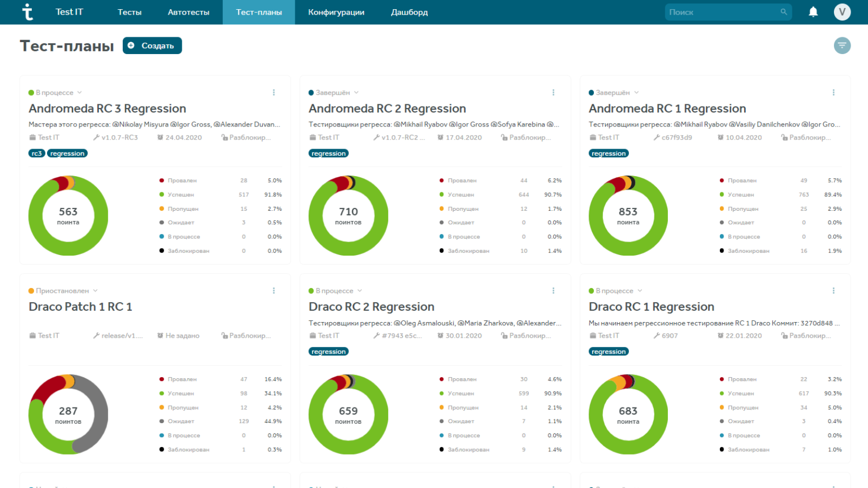This screenshot has width=868, height=488.
Task: Click Заблокирован row showing 1.9%
Action: click(x=781, y=251)
